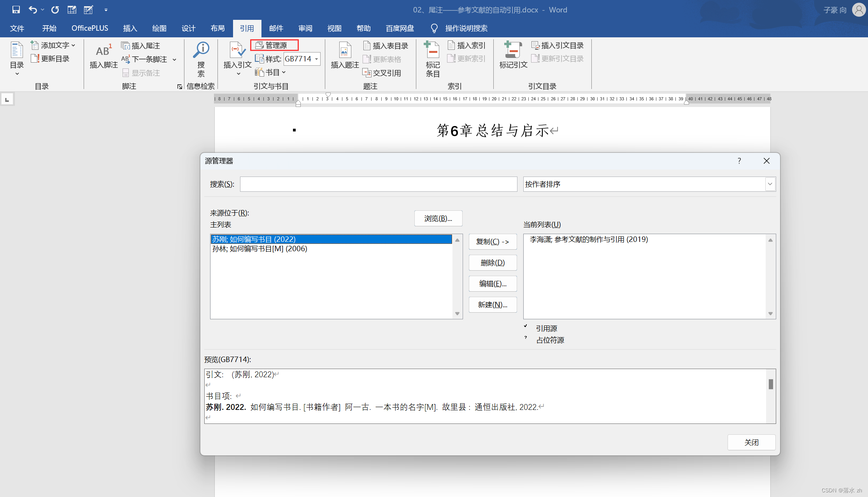Expand the 下一条脚注 dropdown arrow
Viewport: 868px width, 497px height.
(174, 59)
